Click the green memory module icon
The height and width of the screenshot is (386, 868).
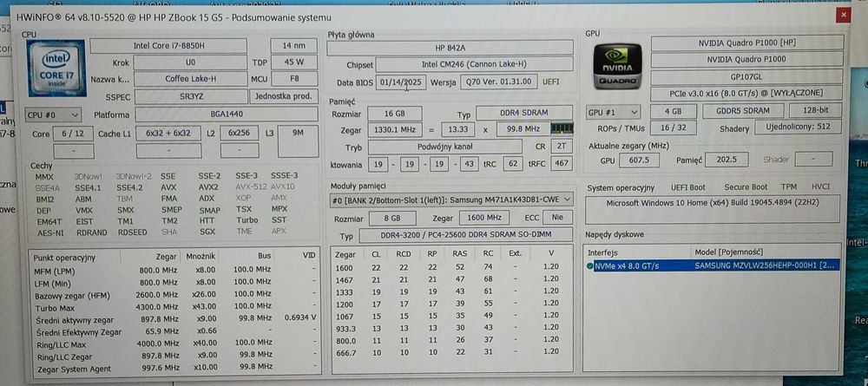point(562,129)
